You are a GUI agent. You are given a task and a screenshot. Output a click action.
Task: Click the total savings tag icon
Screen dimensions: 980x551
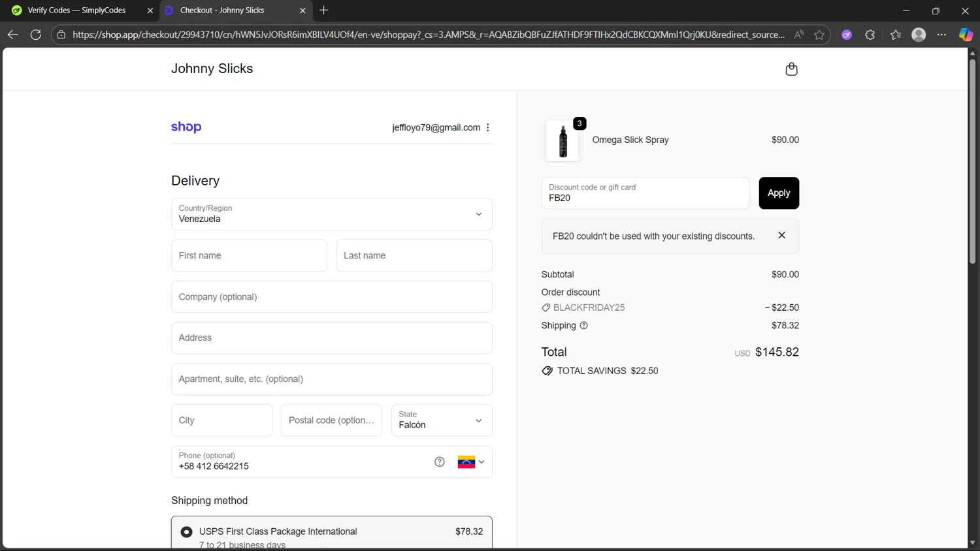pyautogui.click(x=547, y=371)
